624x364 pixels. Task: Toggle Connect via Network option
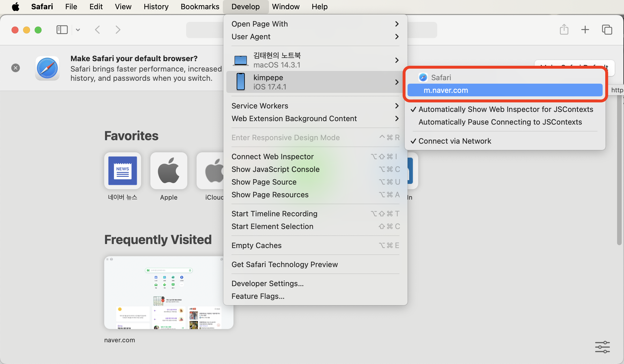click(455, 141)
